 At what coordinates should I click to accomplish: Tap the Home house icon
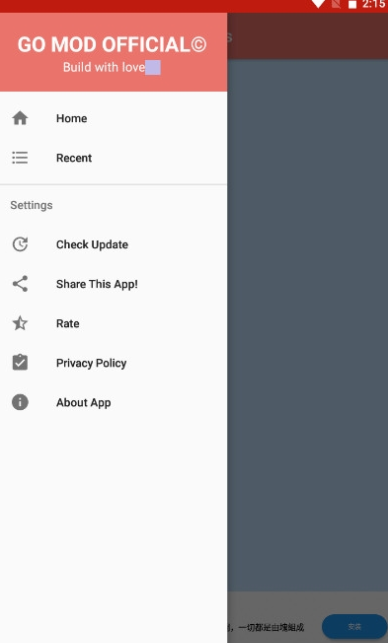(x=20, y=118)
